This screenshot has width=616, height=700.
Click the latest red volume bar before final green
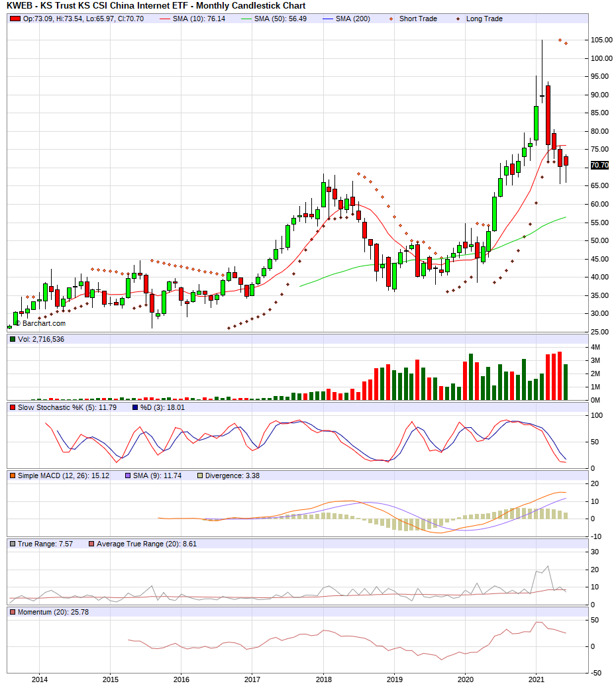tap(560, 376)
